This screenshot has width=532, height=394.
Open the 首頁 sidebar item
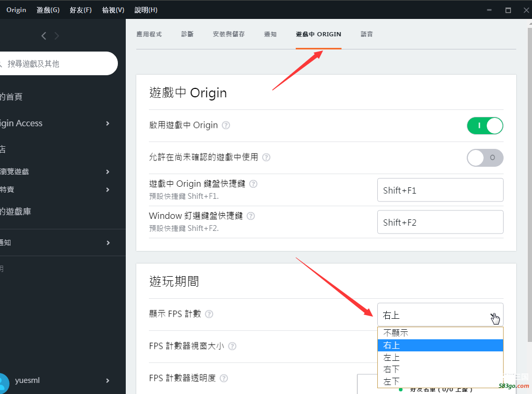[11, 97]
